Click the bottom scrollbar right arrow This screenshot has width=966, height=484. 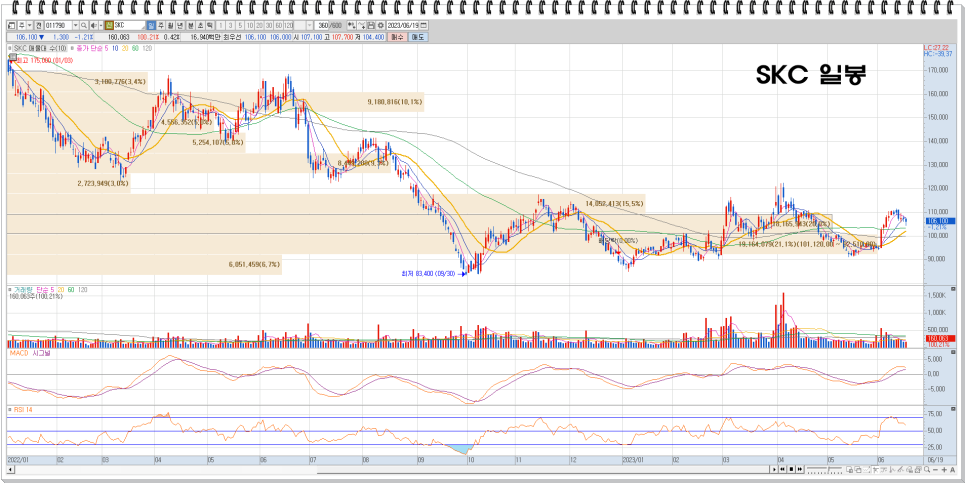774,469
